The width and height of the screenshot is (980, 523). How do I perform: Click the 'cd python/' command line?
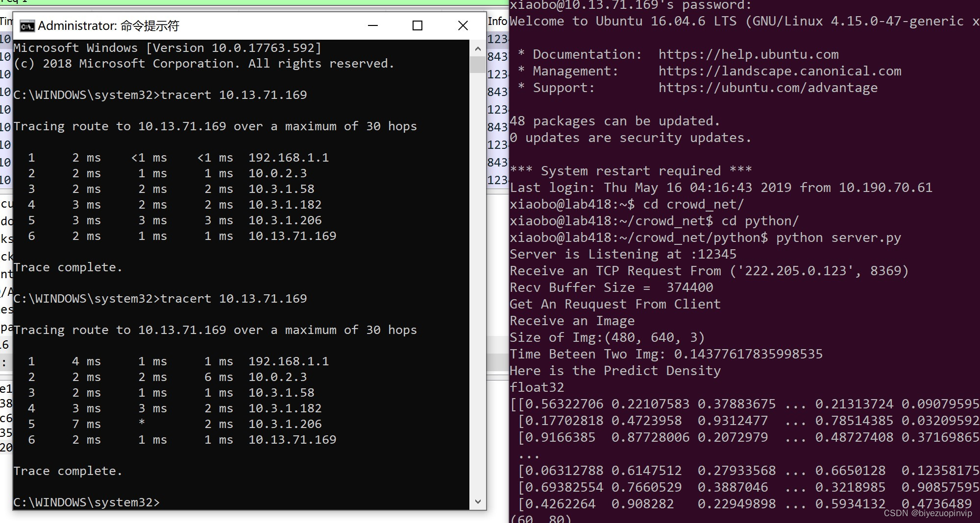click(x=654, y=221)
